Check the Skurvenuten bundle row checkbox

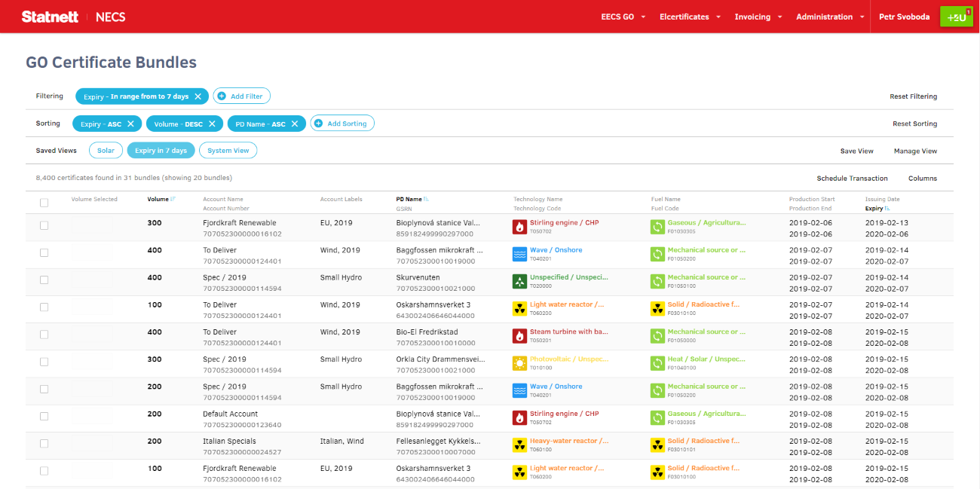[x=44, y=280]
